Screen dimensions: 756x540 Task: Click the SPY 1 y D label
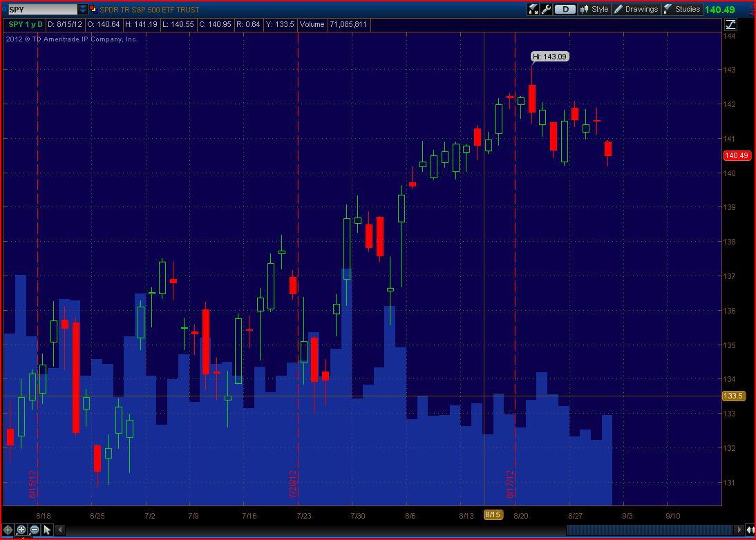pos(25,24)
